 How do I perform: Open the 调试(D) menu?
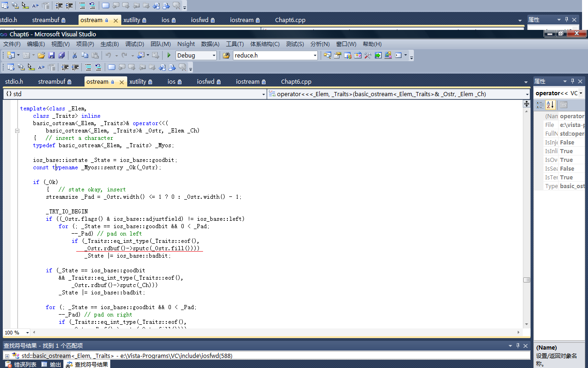click(x=135, y=44)
